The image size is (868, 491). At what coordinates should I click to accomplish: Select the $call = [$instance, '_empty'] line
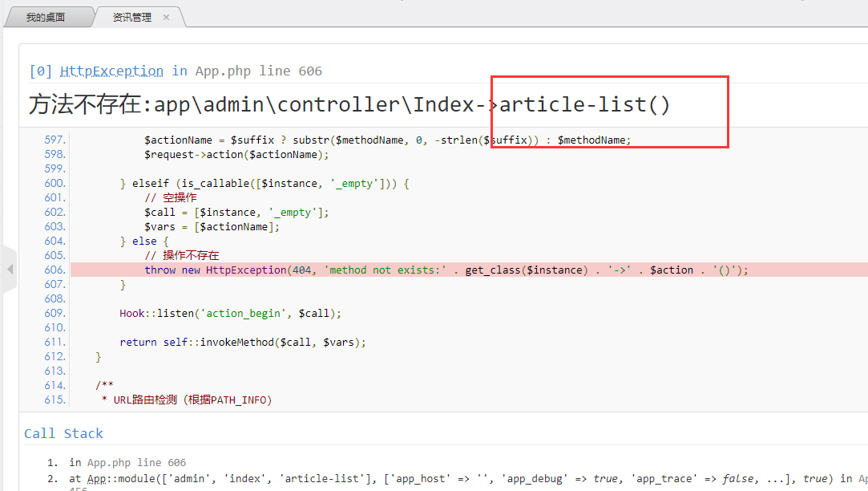coord(236,213)
